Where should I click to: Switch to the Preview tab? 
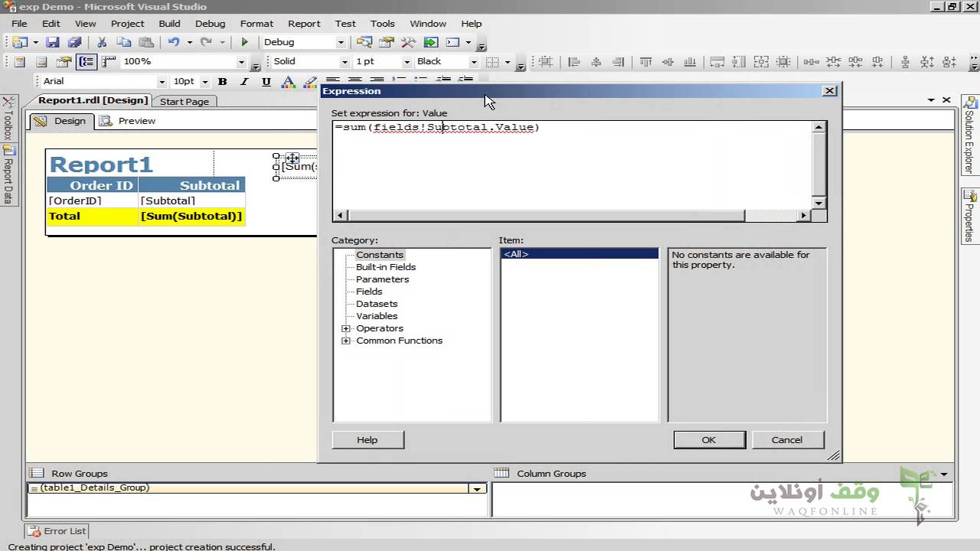pyautogui.click(x=128, y=121)
